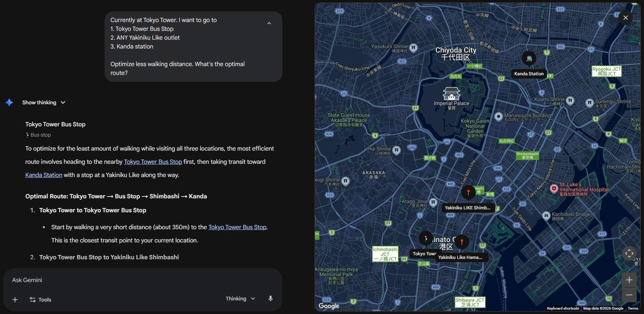Open the plus attachment menu
The image size is (644, 314).
tap(15, 300)
